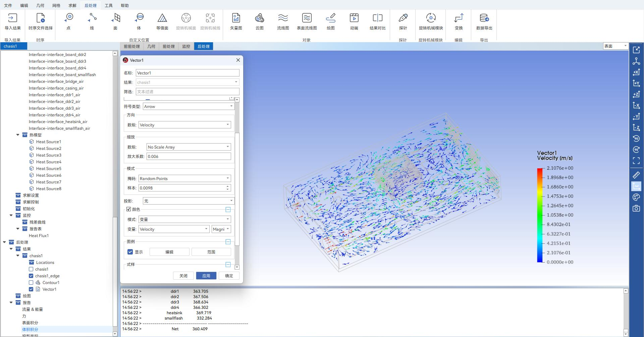This screenshot has height=337, width=644.
Task: Uncheck the legend 显示 checkbox
Action: point(130,252)
